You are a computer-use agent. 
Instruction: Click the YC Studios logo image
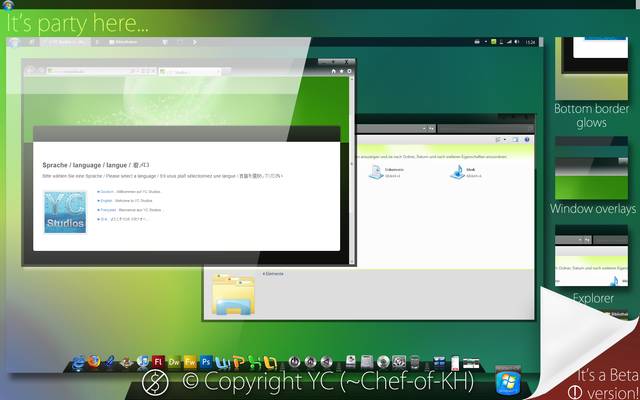pyautogui.click(x=65, y=213)
